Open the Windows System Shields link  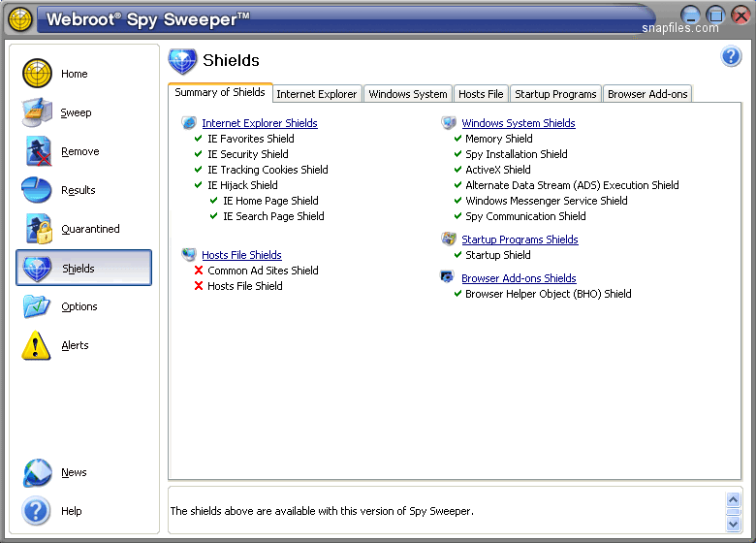519,123
